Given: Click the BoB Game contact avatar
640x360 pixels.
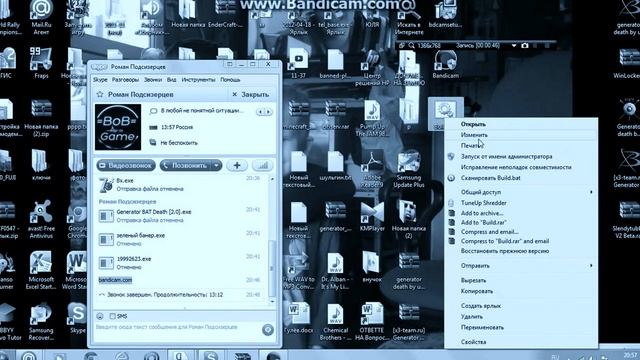Looking at the screenshot, I should (x=118, y=127).
